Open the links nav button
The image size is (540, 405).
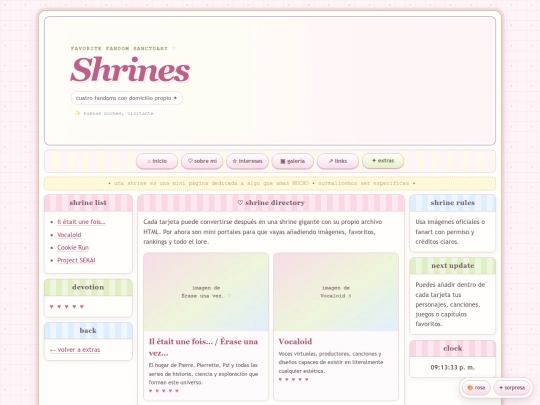(x=338, y=161)
